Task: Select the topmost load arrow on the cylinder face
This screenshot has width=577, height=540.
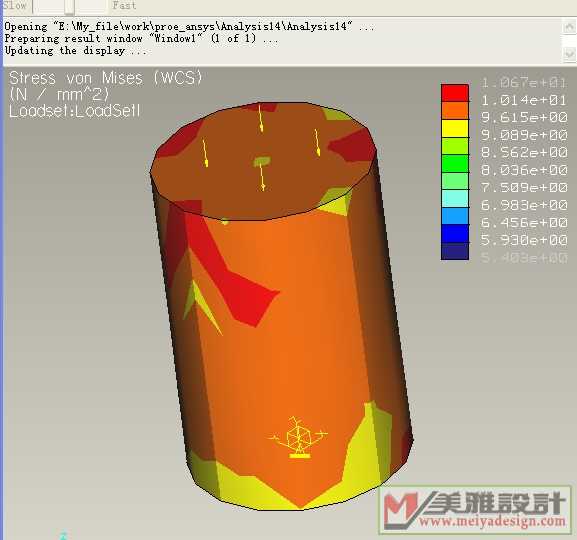Action: click(x=261, y=118)
